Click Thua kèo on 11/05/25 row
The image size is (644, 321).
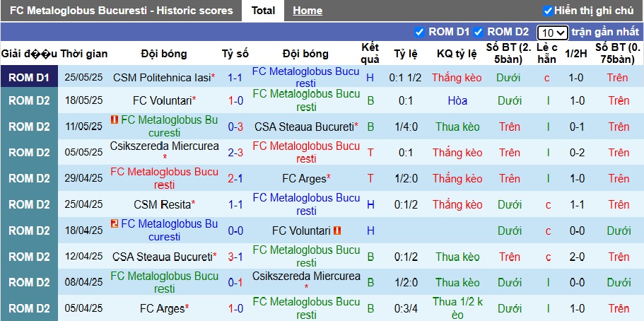click(x=457, y=127)
